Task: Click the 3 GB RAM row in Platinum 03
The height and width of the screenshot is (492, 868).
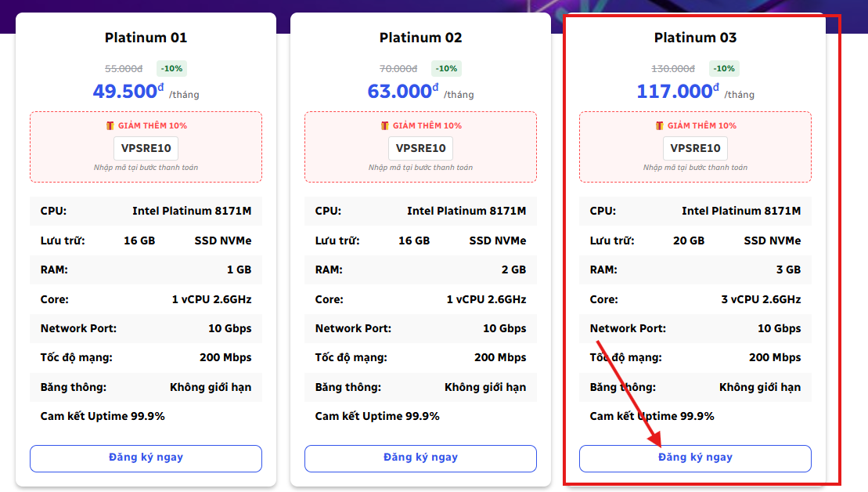Action: 695,270
